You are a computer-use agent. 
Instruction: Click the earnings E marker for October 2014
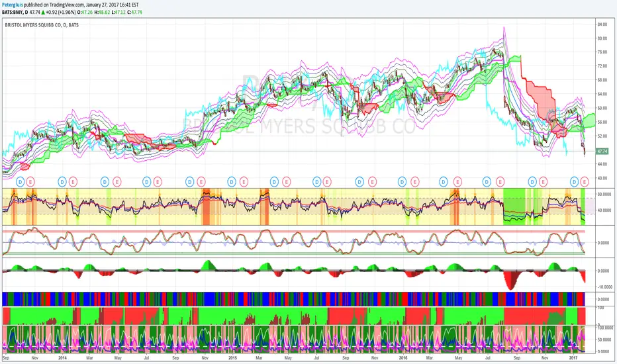(x=201, y=182)
